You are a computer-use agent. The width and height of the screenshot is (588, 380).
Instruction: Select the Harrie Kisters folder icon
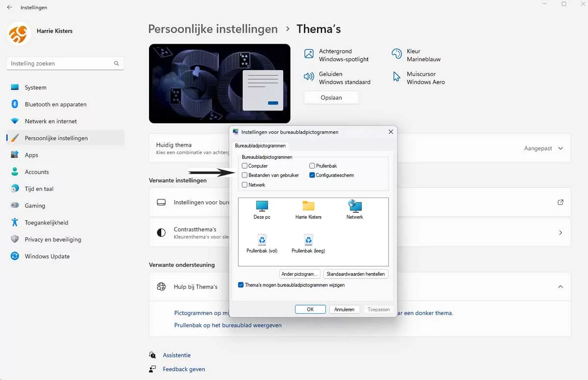(308, 209)
